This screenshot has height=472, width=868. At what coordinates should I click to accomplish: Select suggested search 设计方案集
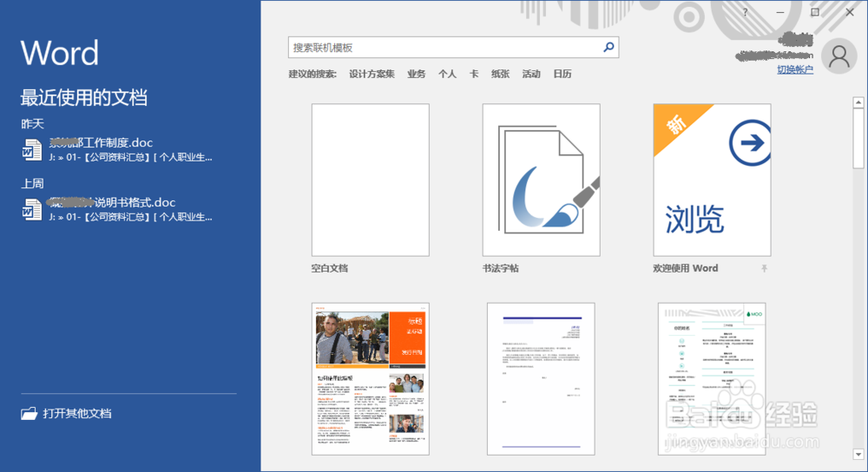pyautogui.click(x=372, y=74)
